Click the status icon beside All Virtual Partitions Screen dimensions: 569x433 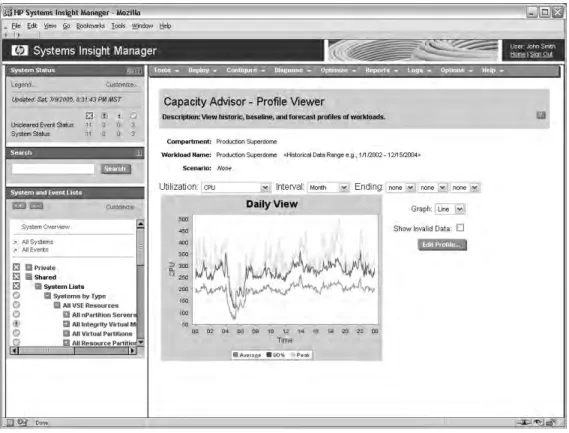(x=16, y=333)
